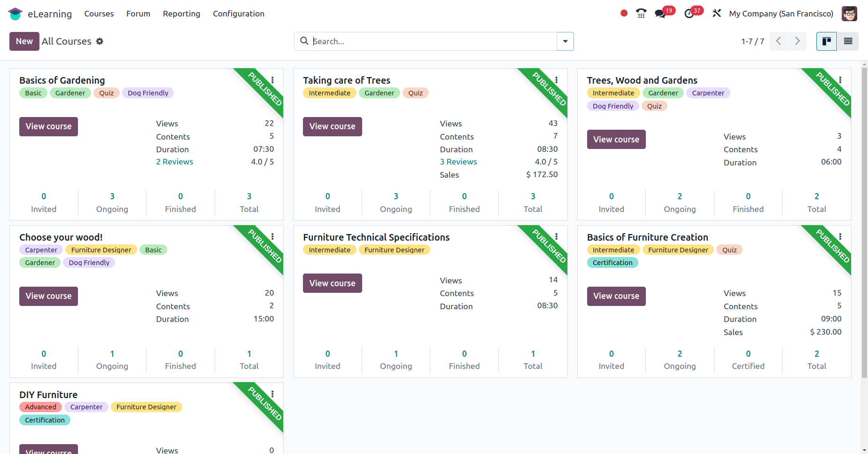Open the VoIP phone icon
The width and height of the screenshot is (868, 454).
coord(641,13)
